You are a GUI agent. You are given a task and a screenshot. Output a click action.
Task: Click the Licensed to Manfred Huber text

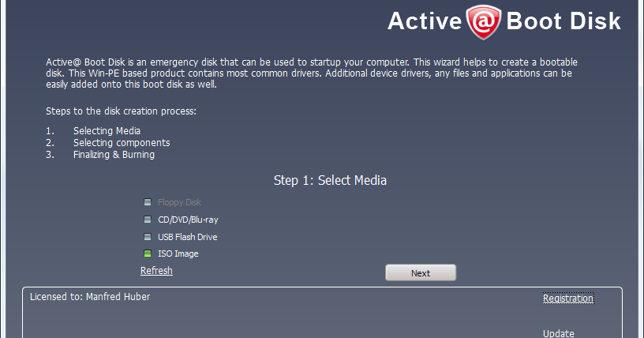(x=90, y=296)
